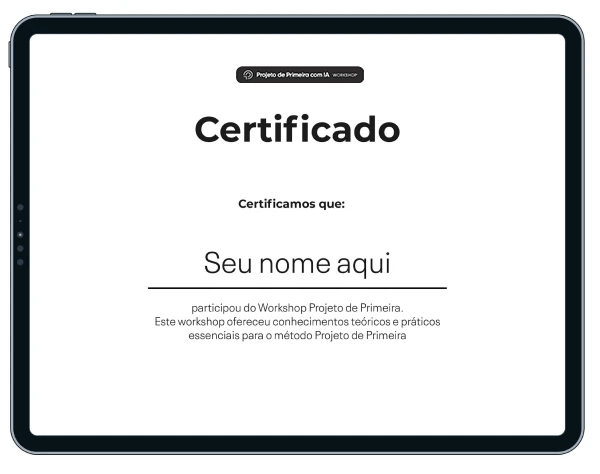Viewport: 600px width, 474px height.
Task: Click the 'Projeto de Primeira com IA' badge text
Action: click(290, 75)
